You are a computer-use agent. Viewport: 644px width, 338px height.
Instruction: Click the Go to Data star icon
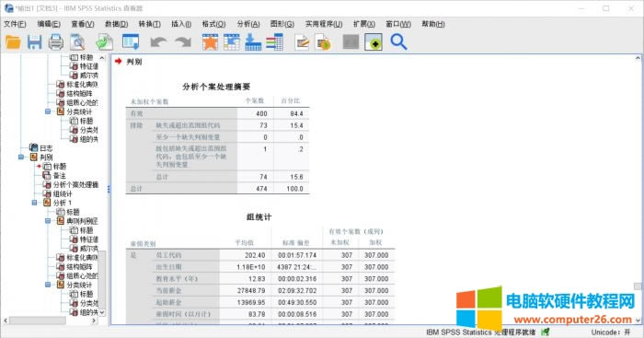point(210,42)
